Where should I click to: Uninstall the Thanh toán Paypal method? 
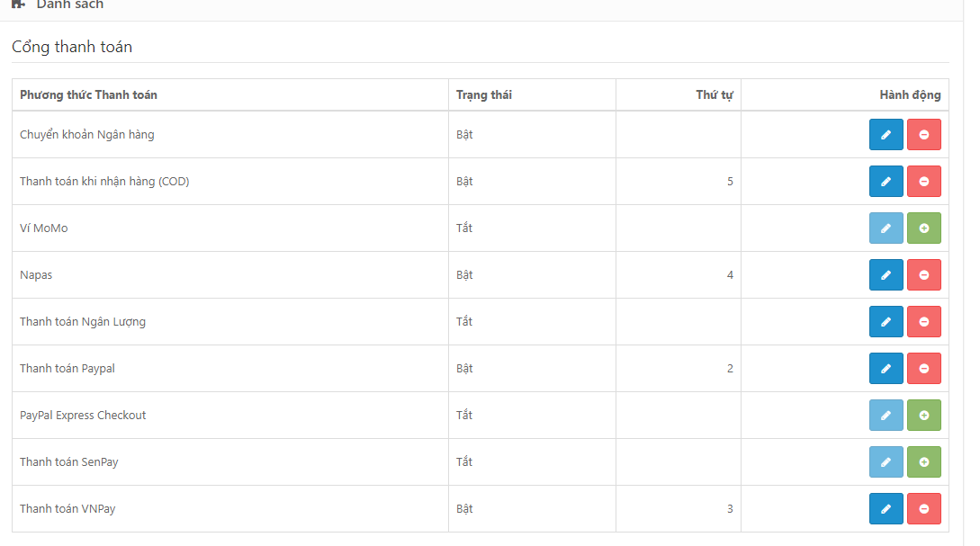923,369
